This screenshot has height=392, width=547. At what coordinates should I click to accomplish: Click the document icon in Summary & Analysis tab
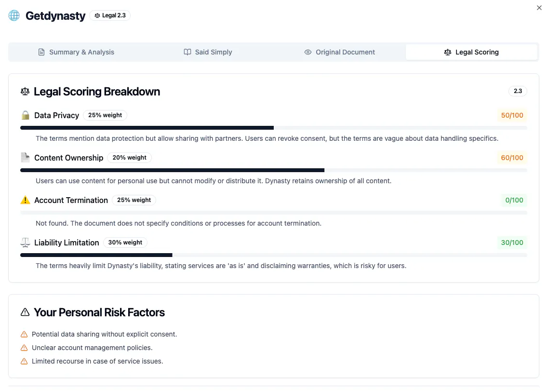coord(41,52)
